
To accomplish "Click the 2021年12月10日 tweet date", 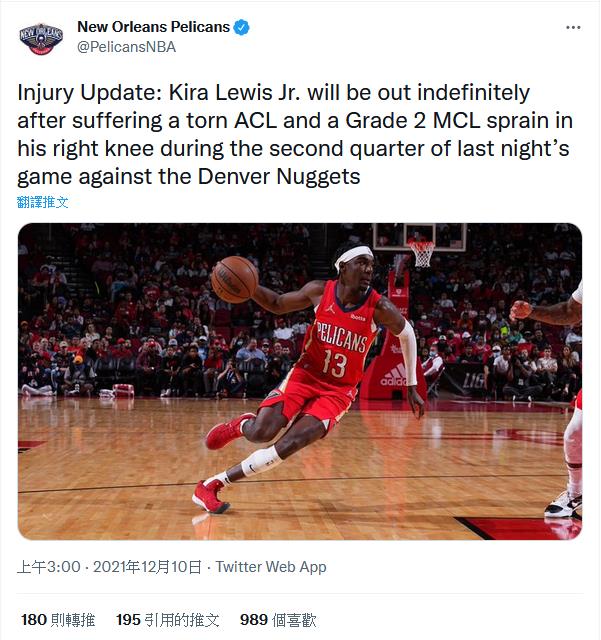I will tap(147, 567).
